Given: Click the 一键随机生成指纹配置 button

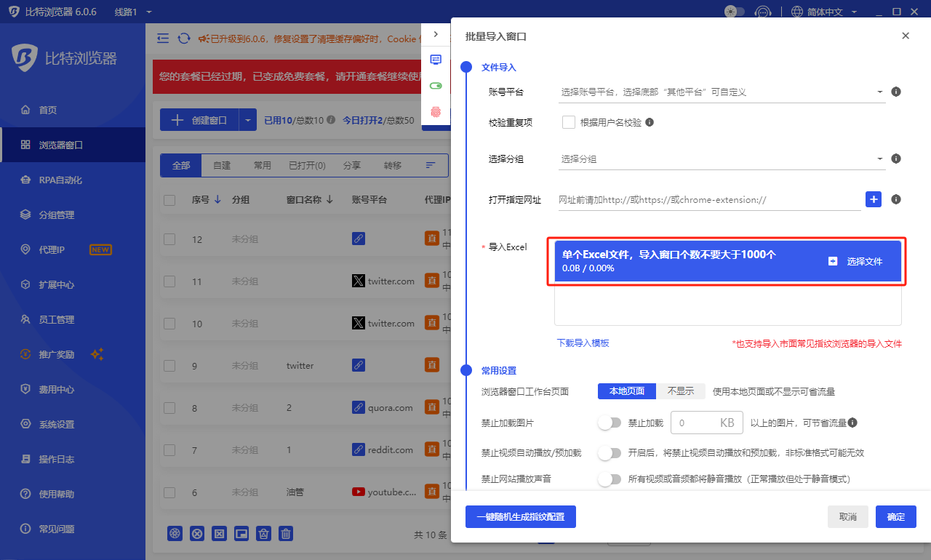Looking at the screenshot, I should point(520,516).
